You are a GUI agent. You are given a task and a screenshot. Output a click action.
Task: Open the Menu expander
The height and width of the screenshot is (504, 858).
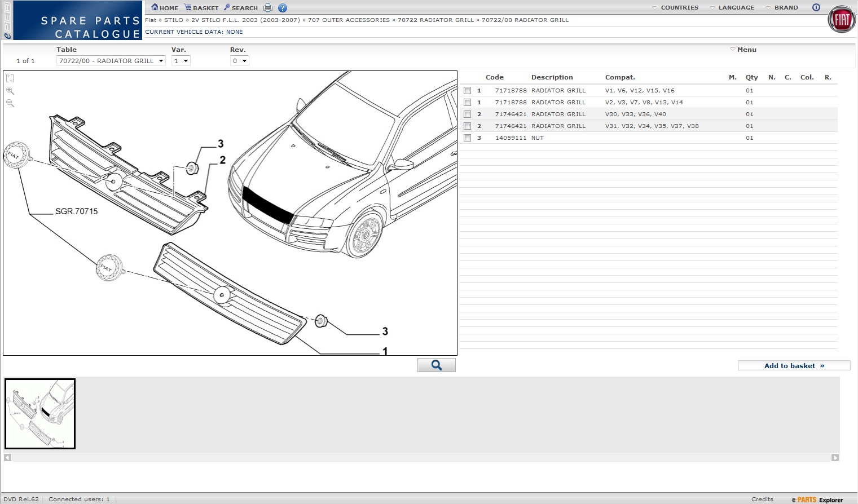pos(743,50)
